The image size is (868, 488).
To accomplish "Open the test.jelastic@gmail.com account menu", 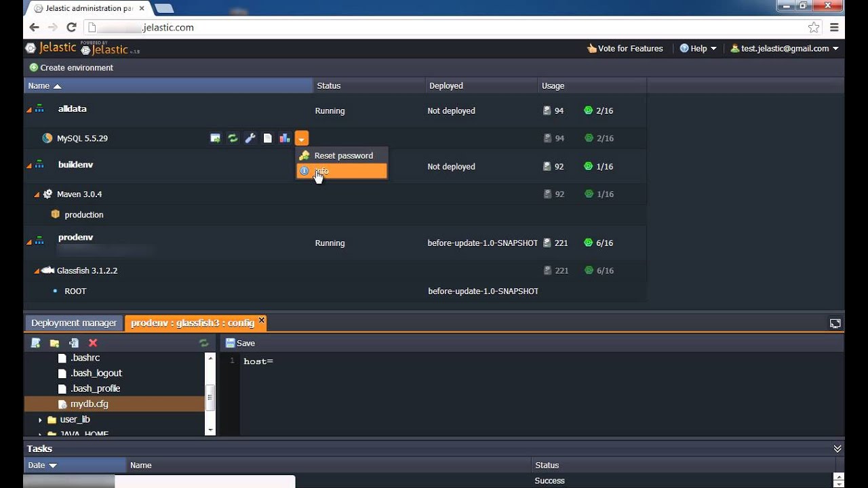I will (x=785, y=49).
